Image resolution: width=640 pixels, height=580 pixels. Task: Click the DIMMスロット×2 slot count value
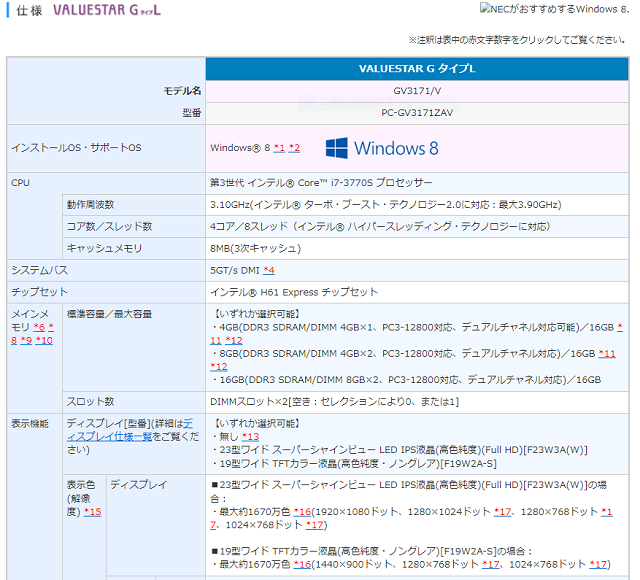334,402
